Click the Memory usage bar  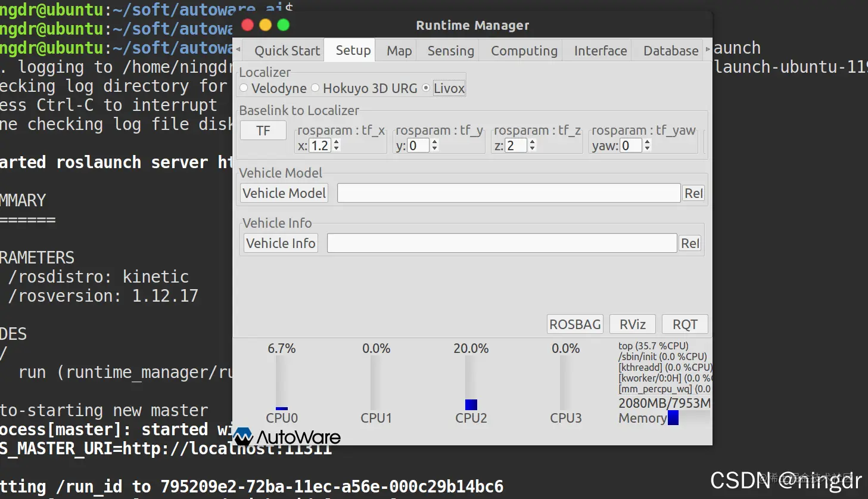[689, 418]
